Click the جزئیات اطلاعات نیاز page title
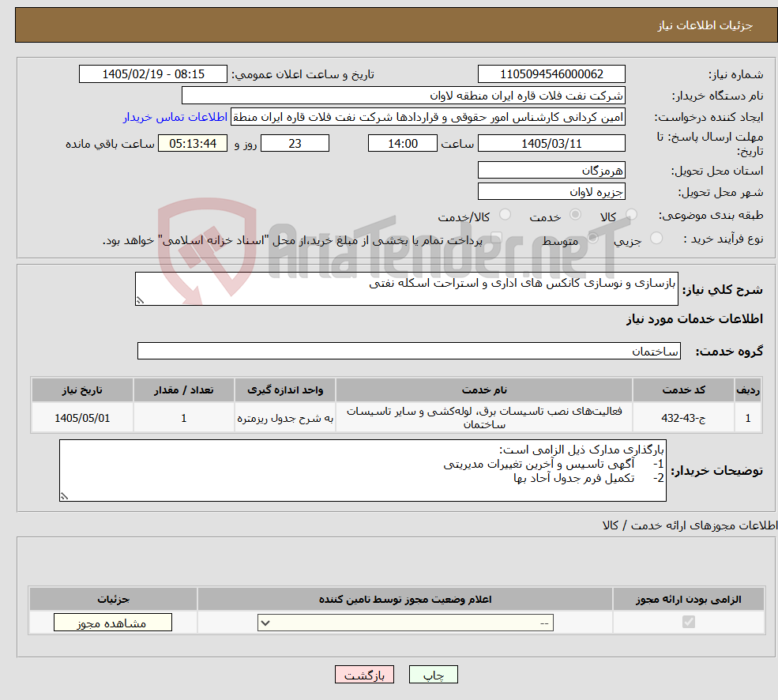Image resolution: width=778 pixels, height=700 pixels. tap(705, 25)
